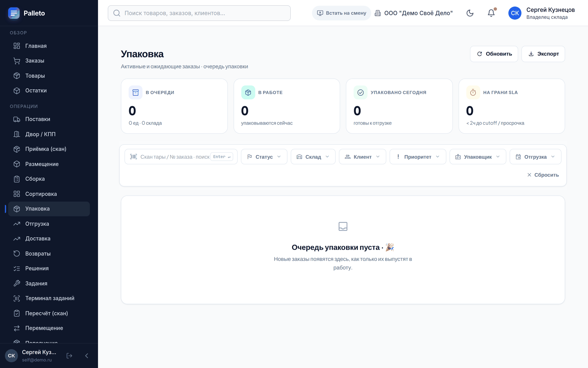
Task: Go to Перемещение
Action: point(49,328)
